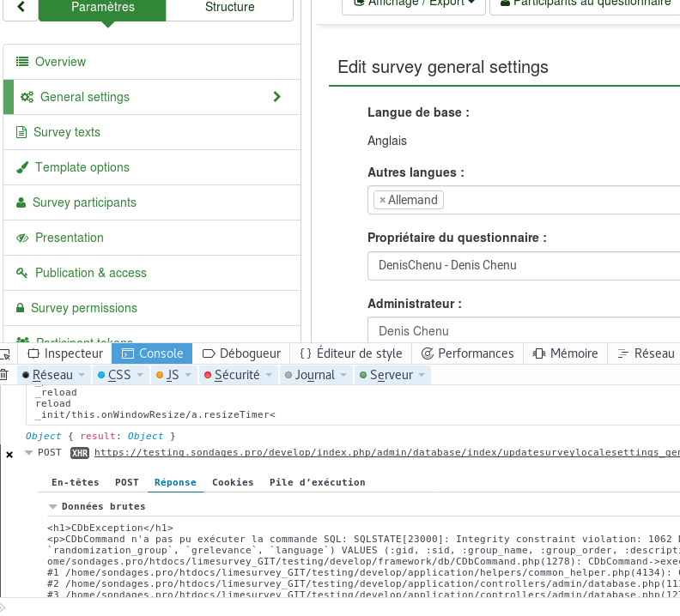Open the Presentation settings item
This screenshot has width=680, height=616.
[69, 238]
